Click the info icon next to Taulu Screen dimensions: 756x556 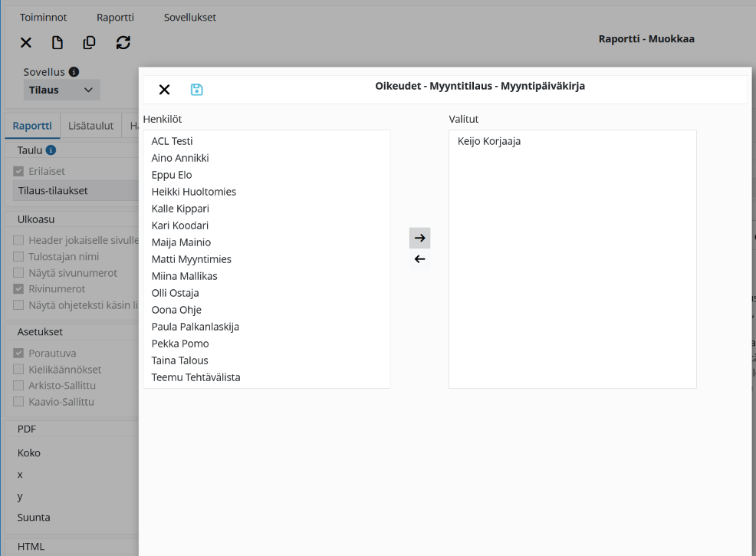click(51, 150)
